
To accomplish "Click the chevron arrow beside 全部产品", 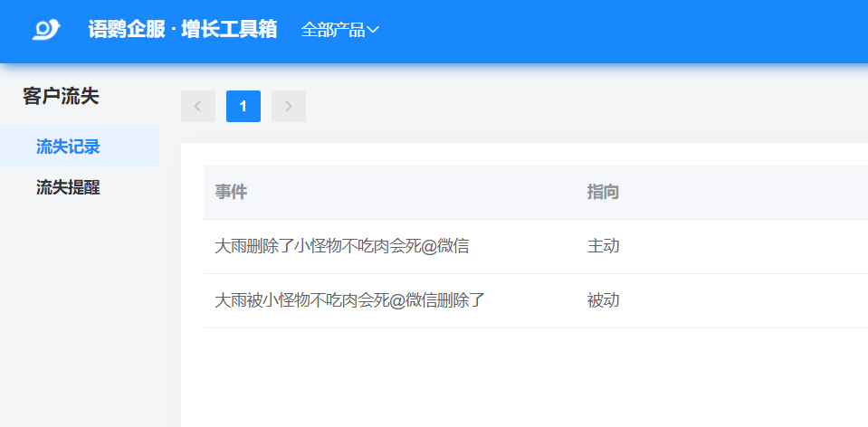I will pos(373,30).
